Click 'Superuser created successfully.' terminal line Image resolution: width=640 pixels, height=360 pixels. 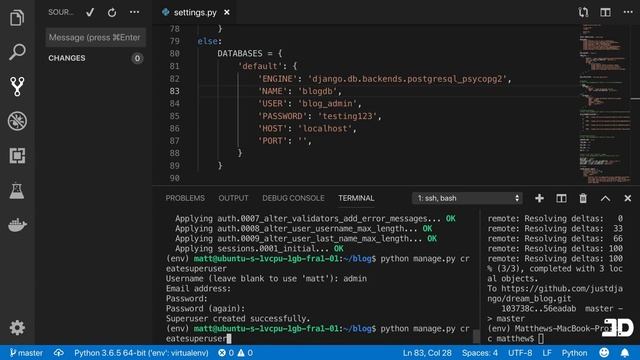pos(238,318)
